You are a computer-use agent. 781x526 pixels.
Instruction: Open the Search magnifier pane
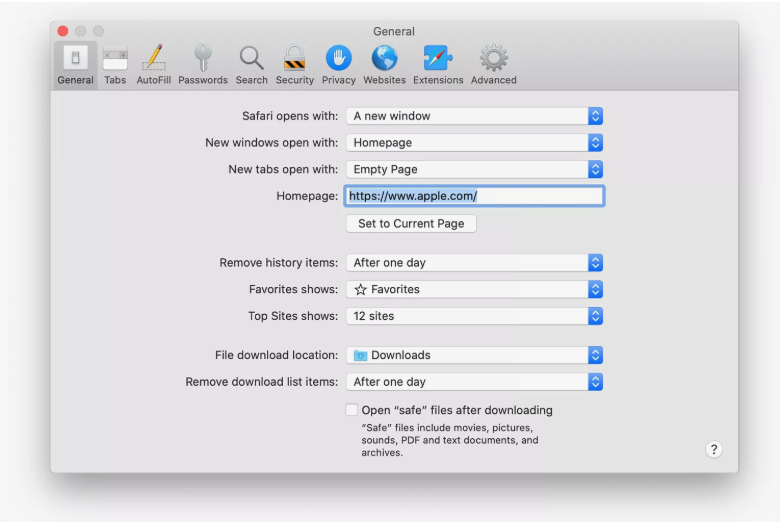(252, 65)
